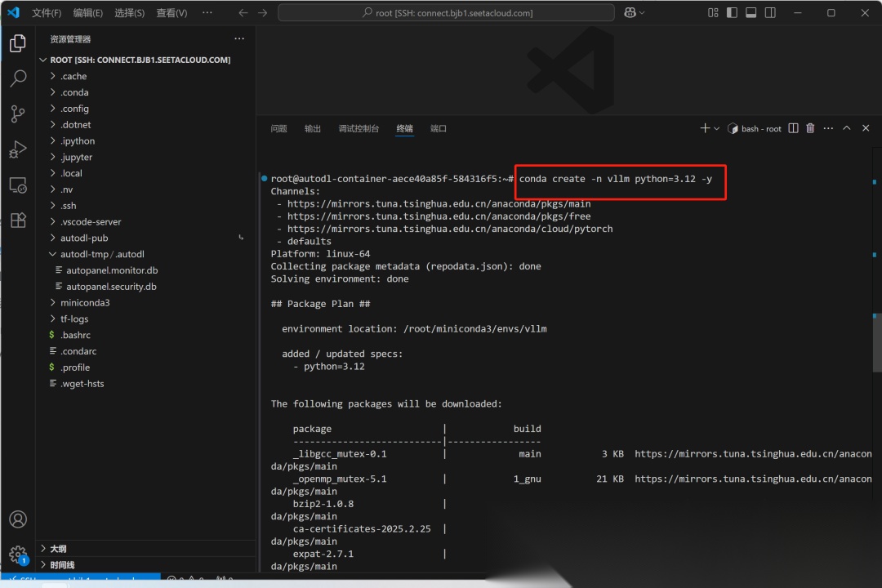Open the .profile file
This screenshot has height=588, width=882.
pos(146,367)
